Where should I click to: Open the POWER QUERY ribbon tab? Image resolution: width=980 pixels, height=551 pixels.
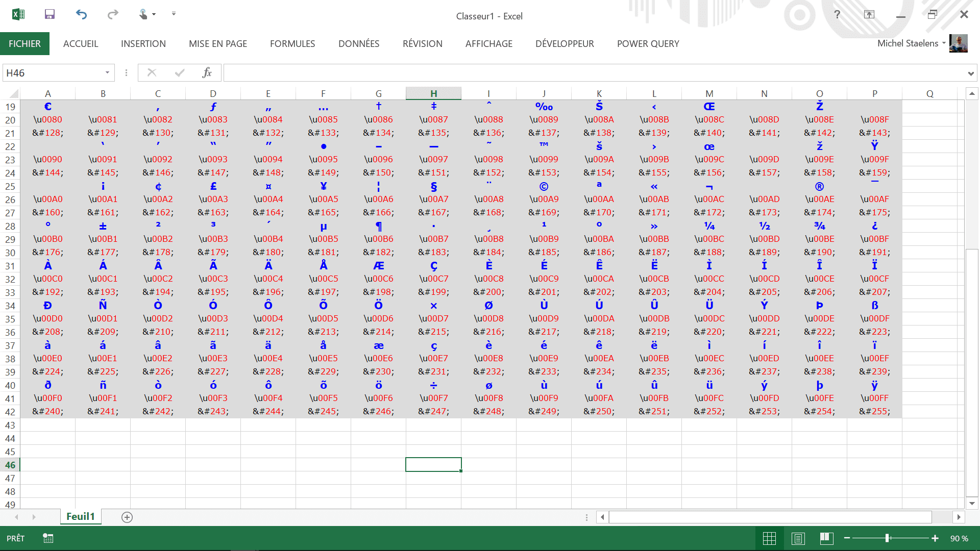point(648,44)
